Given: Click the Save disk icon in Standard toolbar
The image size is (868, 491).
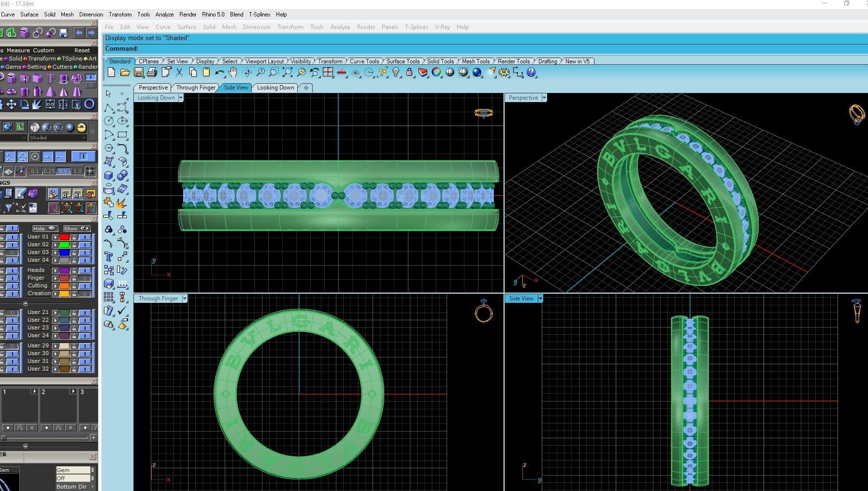Looking at the screenshot, I should point(138,73).
